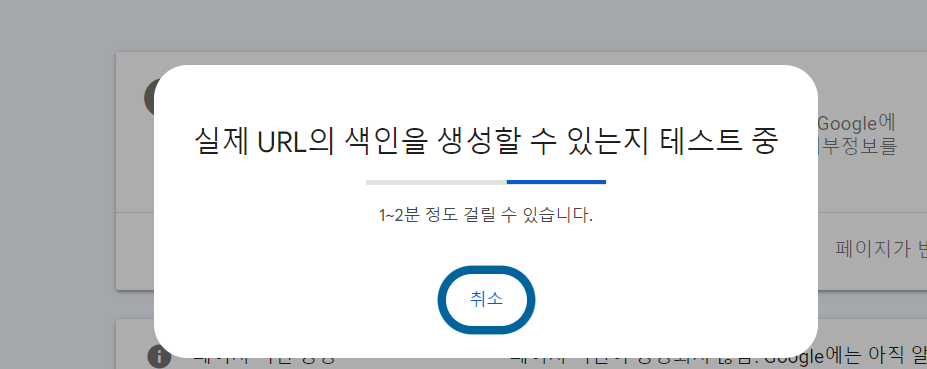Click the info icon in the background card
The width and height of the screenshot is (927, 369).
159,357
